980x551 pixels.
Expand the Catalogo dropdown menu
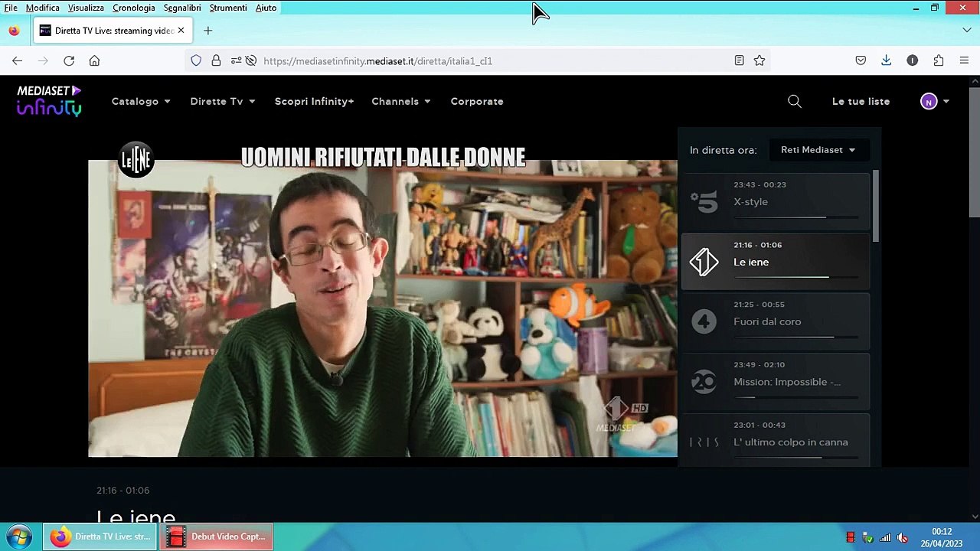[x=141, y=101]
